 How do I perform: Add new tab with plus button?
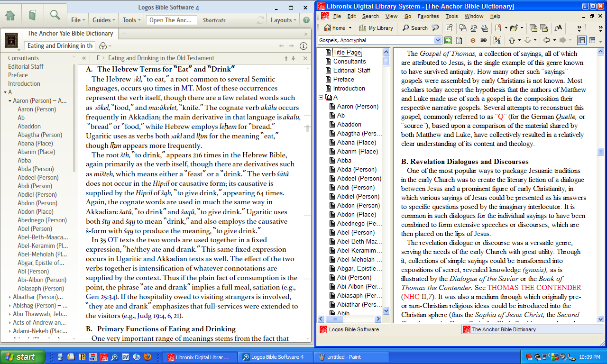click(124, 34)
